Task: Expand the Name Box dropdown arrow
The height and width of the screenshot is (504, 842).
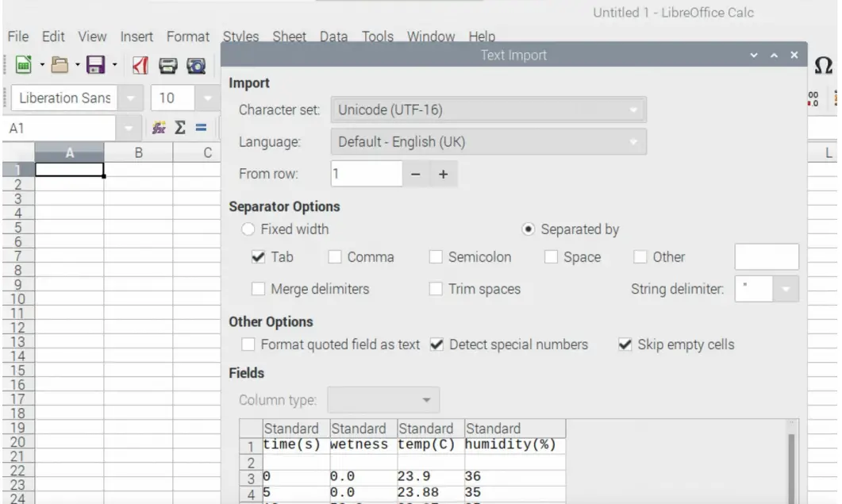Action: coord(128,129)
